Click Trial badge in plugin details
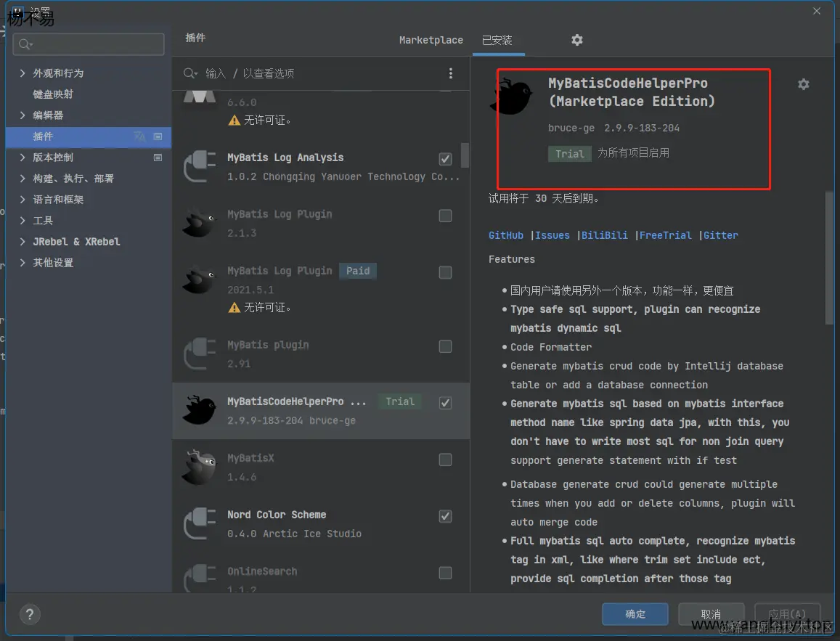The width and height of the screenshot is (840, 641). [569, 154]
